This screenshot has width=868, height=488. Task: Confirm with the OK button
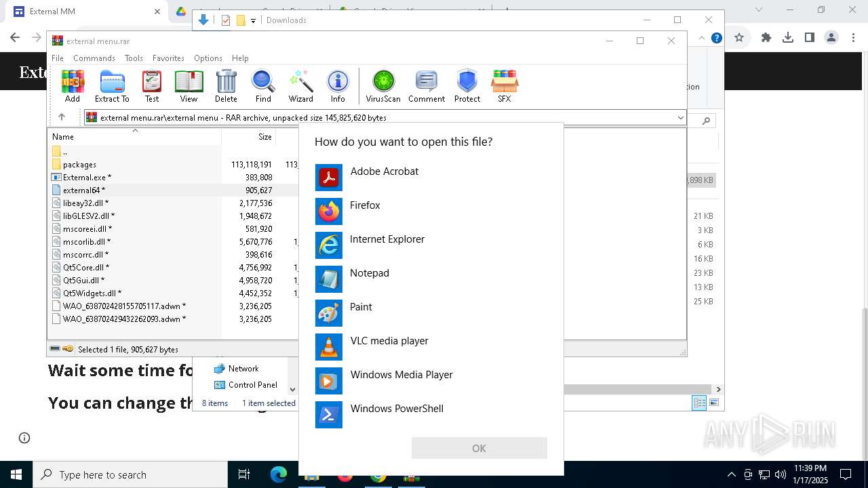[479, 448]
